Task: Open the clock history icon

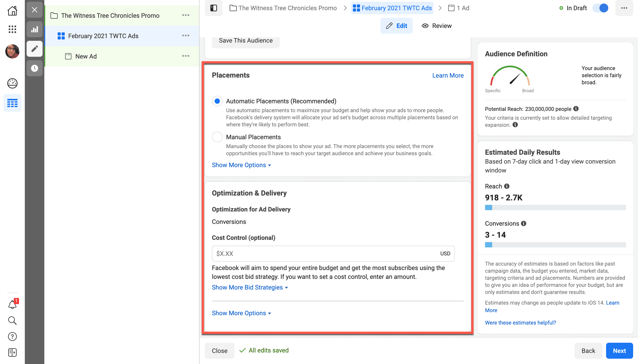Action: pos(35,68)
